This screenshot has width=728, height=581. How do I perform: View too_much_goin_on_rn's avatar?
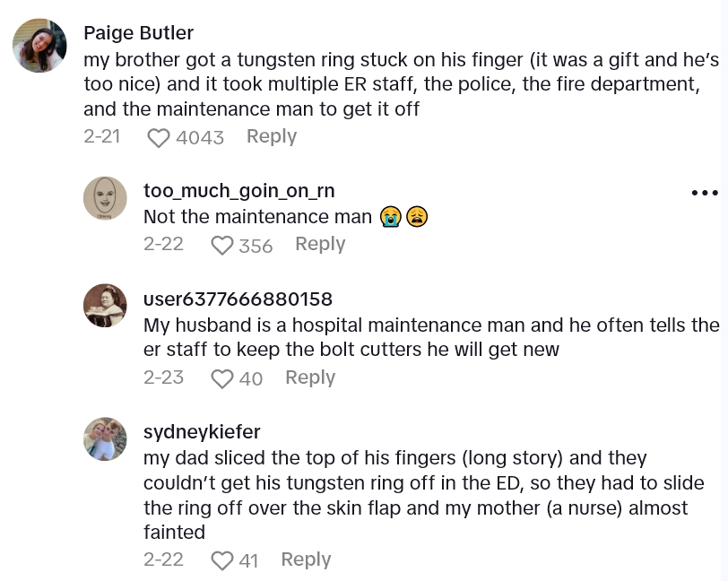pos(105,198)
